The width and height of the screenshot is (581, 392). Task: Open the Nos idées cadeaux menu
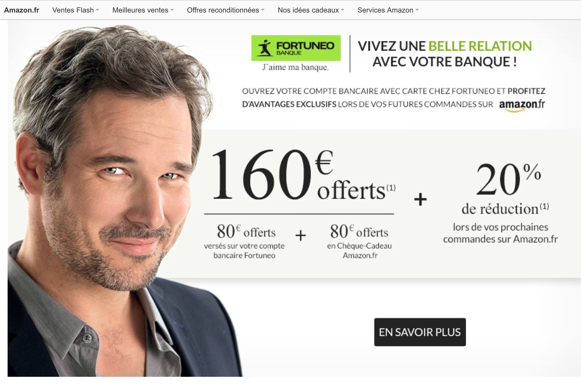click(308, 10)
